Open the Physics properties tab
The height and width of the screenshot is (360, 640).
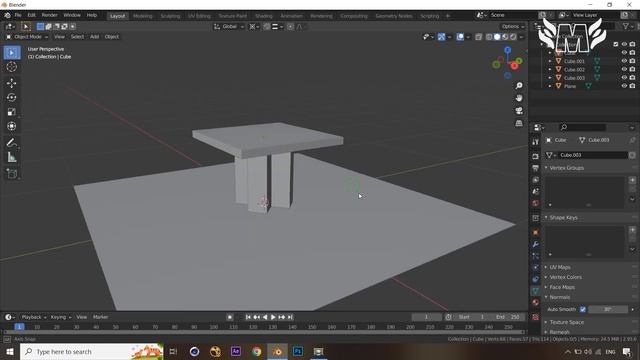(x=536, y=267)
